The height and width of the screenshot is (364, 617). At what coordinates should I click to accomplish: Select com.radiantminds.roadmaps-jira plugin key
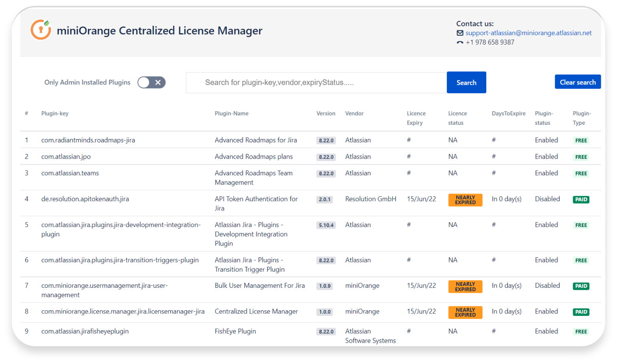pyautogui.click(x=88, y=140)
